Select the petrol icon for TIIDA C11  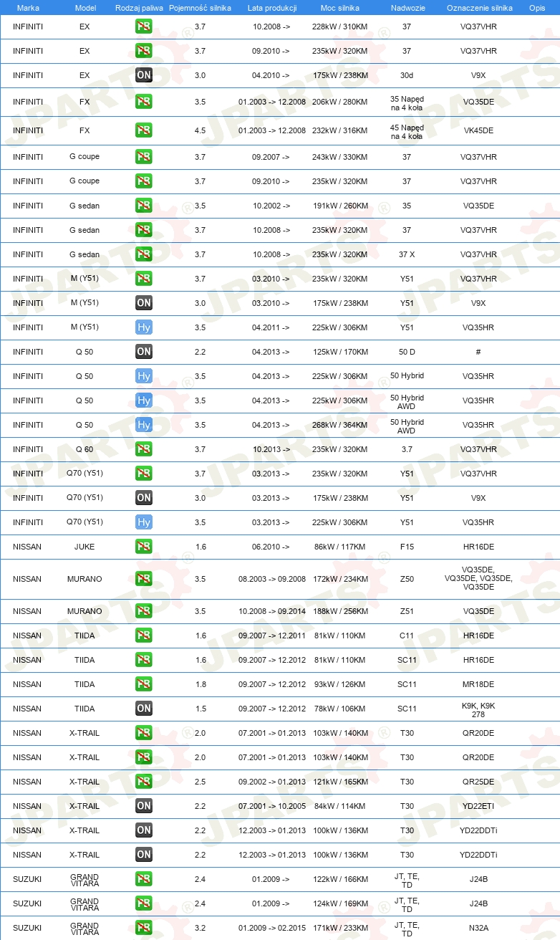tap(144, 636)
